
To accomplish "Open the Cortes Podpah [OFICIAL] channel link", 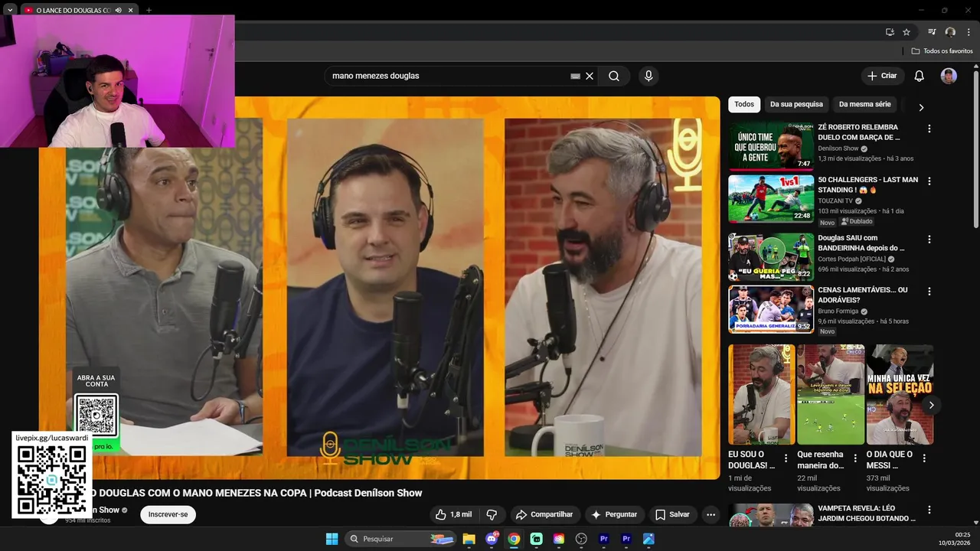I will 851,259.
